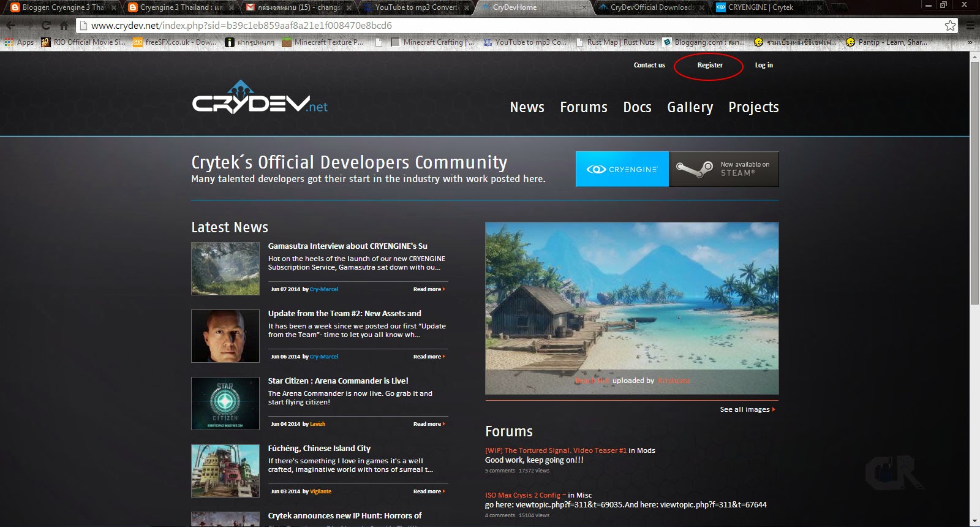Open author Vigilante's profile link
Viewport: 980px width, 527px height.
click(320, 491)
